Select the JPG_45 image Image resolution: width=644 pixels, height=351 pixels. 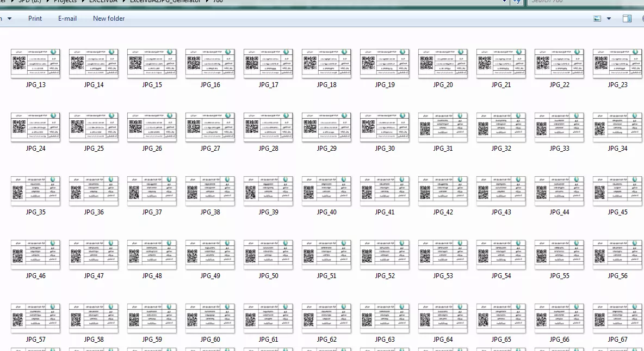[x=618, y=190]
